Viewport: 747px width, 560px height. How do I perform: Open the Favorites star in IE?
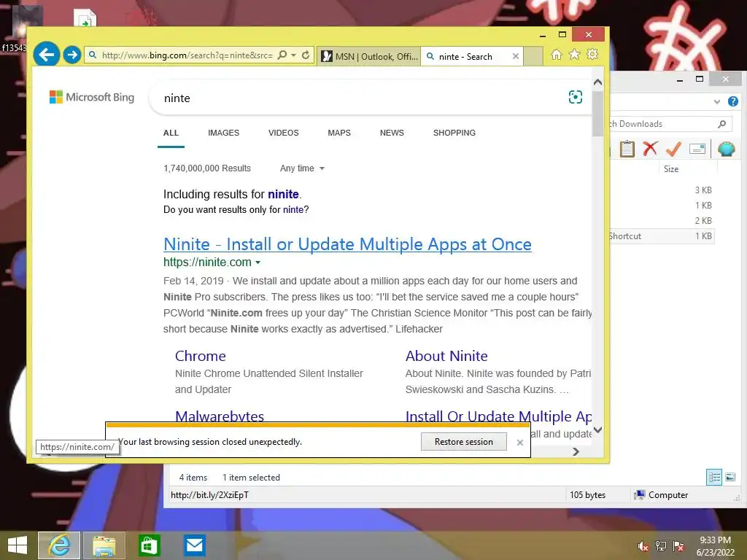(575, 54)
